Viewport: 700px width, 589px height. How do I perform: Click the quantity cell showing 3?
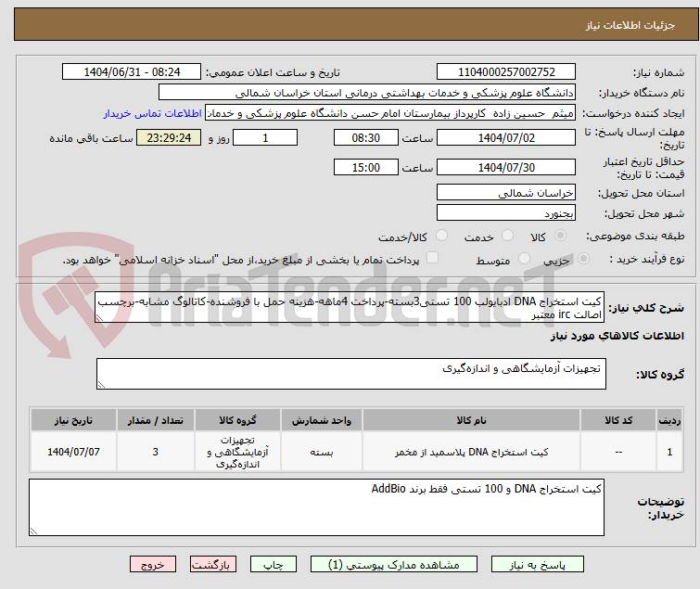pos(156,452)
